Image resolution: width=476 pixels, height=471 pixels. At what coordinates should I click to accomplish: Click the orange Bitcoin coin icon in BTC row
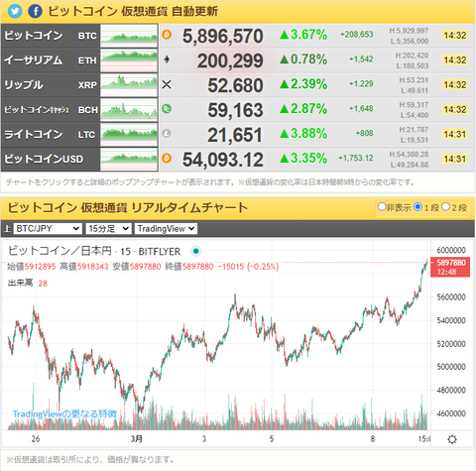coord(167,35)
